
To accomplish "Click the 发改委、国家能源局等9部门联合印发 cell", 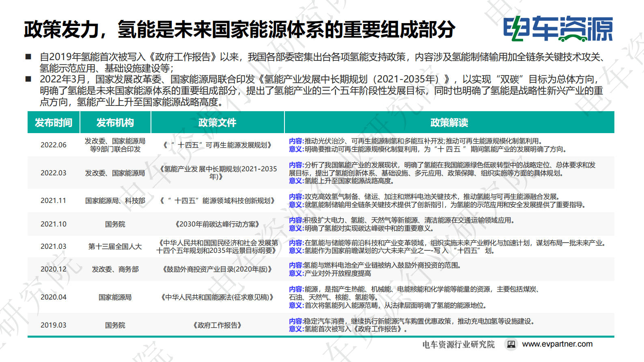I will [115, 145].
